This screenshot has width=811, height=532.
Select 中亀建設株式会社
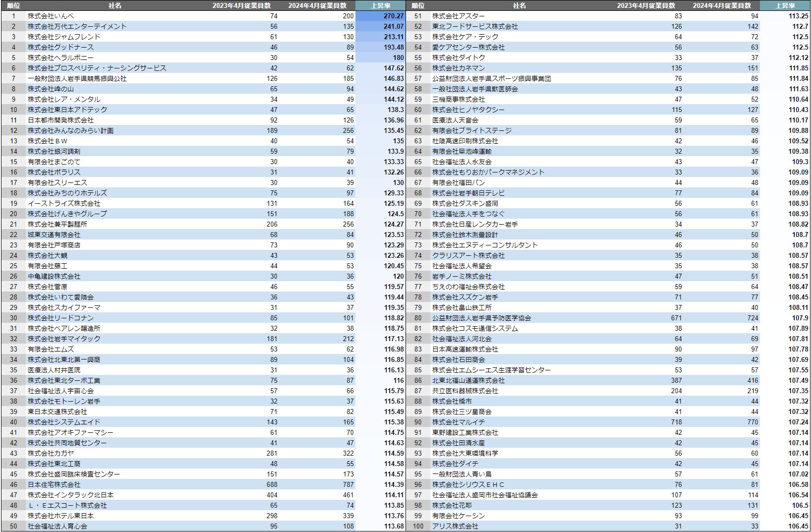tap(54, 276)
